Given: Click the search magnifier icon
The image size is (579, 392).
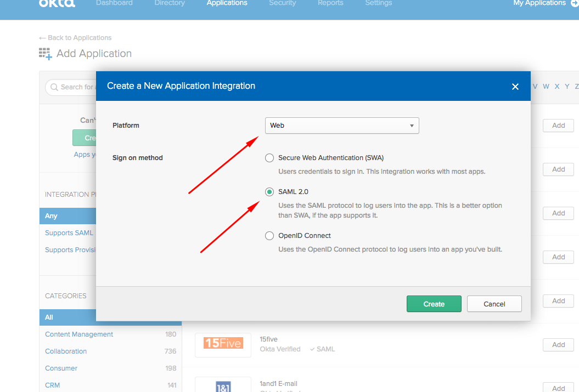Looking at the screenshot, I should [54, 87].
